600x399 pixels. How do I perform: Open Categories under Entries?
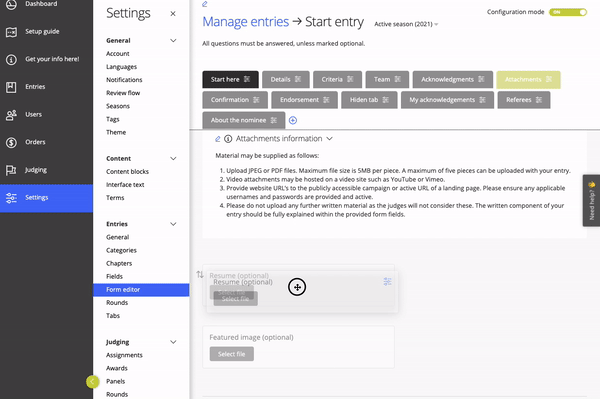point(121,250)
